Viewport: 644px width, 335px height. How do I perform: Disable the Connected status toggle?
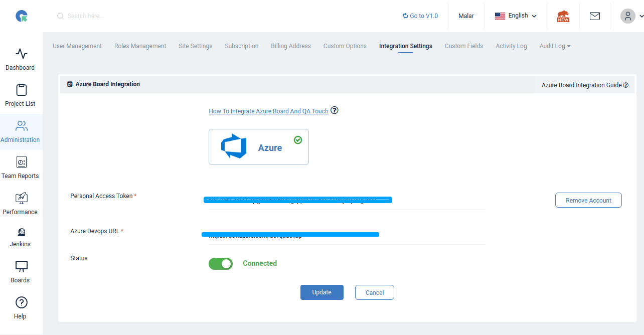221,263
